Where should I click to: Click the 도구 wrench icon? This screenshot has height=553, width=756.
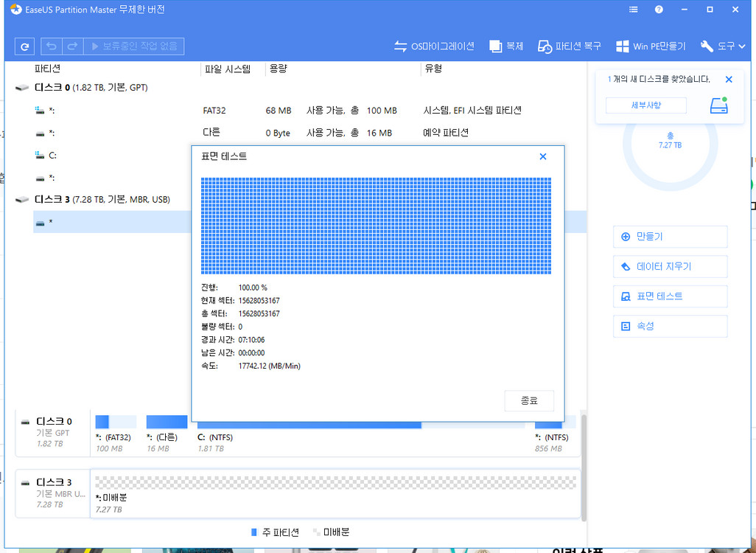[x=706, y=46]
